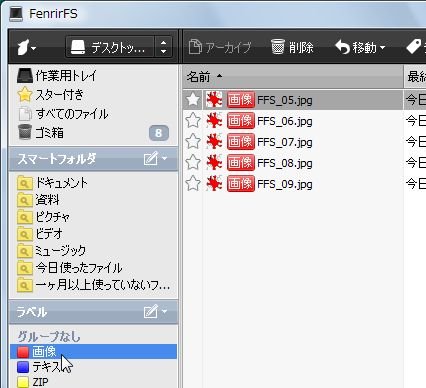Screen dimensions: 426x388
Task: Click the thumbnail icon of FFS_06.jpg
Action: click(x=214, y=121)
